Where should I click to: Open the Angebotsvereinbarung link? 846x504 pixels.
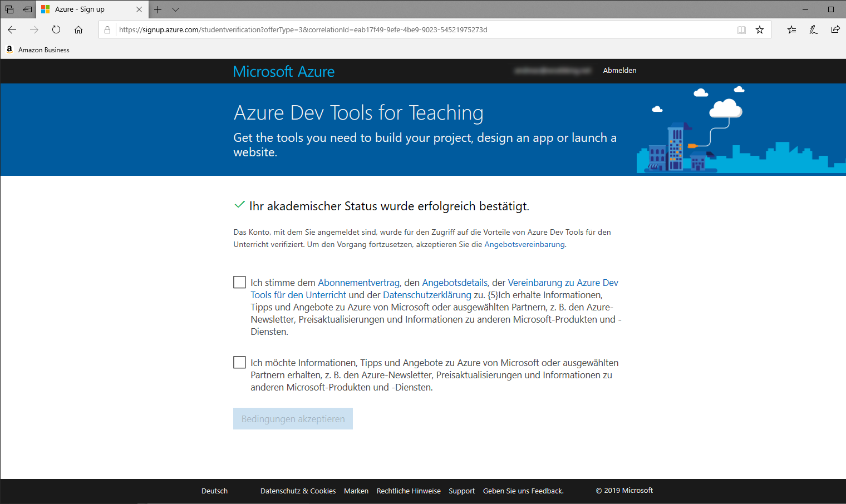tap(524, 245)
